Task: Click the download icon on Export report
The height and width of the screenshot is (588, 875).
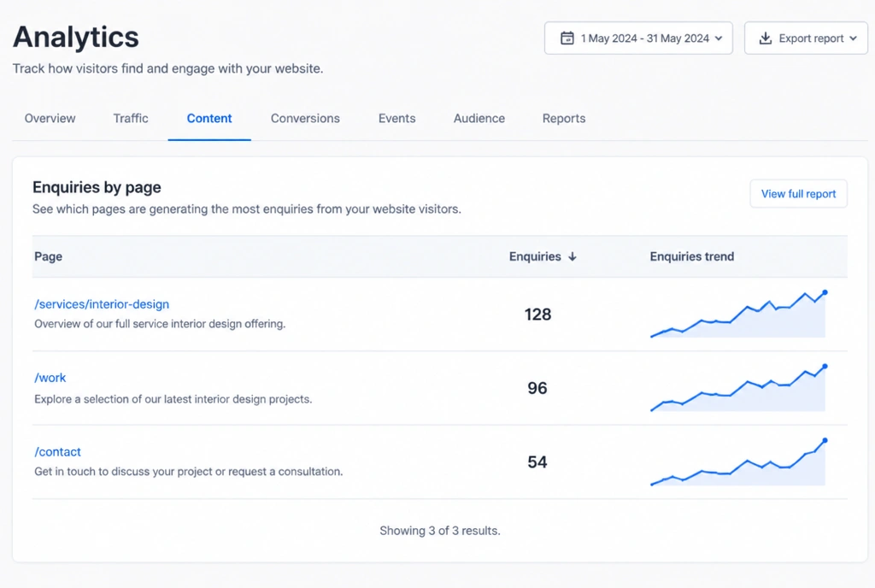Action: (765, 38)
